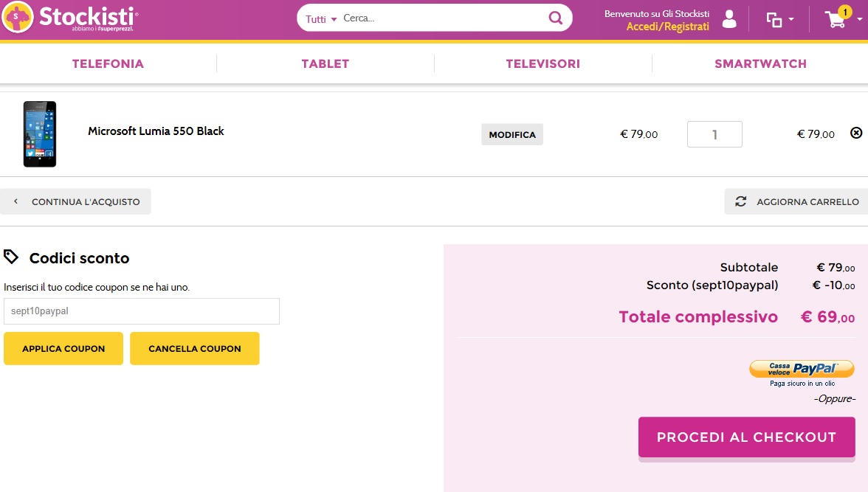Open the Tutti category dropdown
This screenshot has height=492, width=868.
pyautogui.click(x=321, y=19)
